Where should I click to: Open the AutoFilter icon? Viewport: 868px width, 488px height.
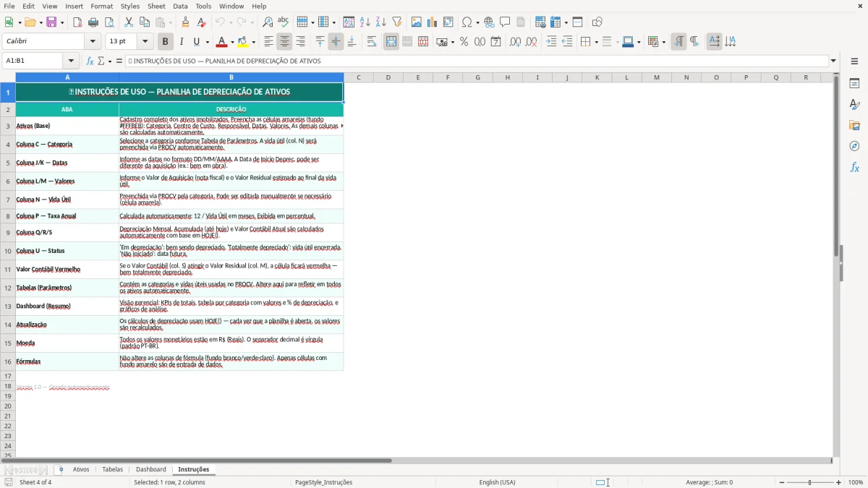(x=396, y=22)
